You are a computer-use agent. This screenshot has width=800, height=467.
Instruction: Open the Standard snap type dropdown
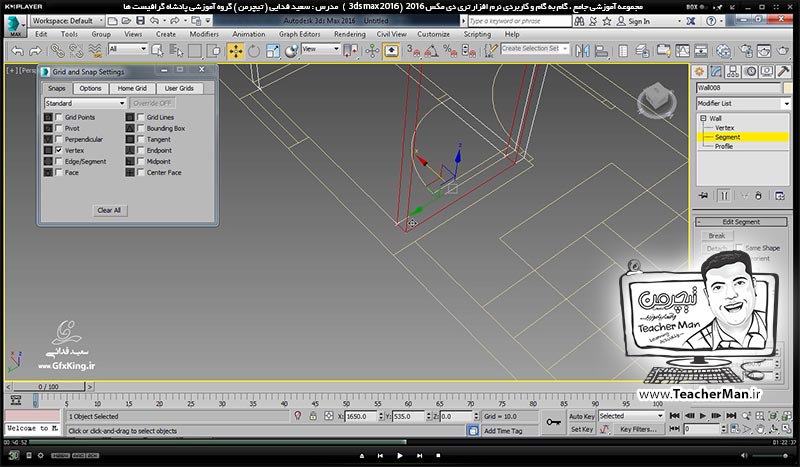[85, 103]
